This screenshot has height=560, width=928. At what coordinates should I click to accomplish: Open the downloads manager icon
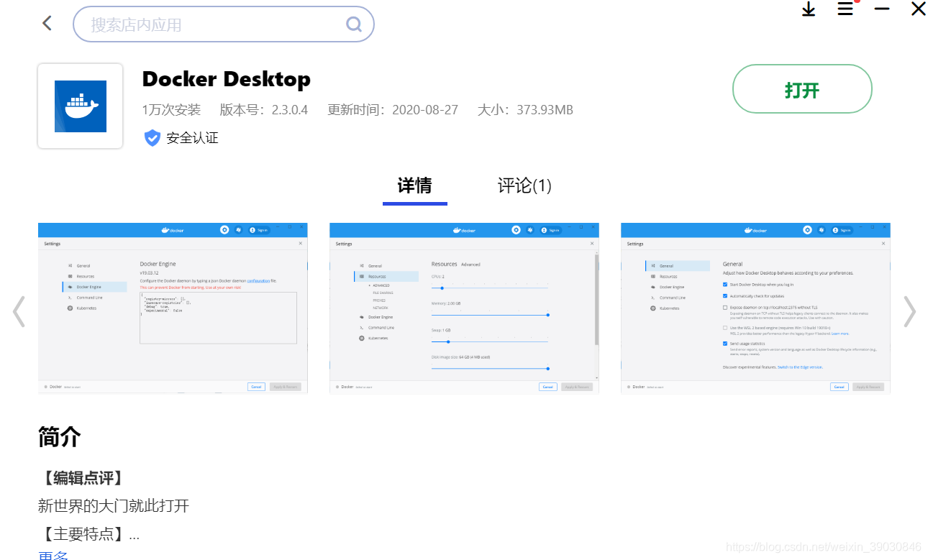tap(809, 9)
